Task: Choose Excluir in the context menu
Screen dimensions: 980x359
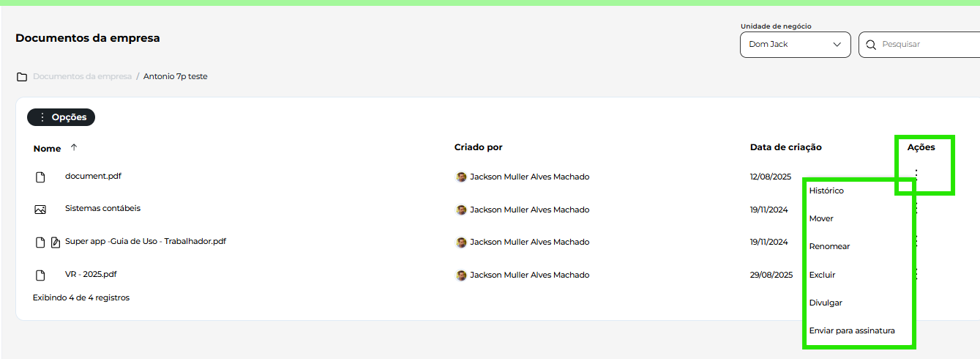Action: click(x=822, y=275)
